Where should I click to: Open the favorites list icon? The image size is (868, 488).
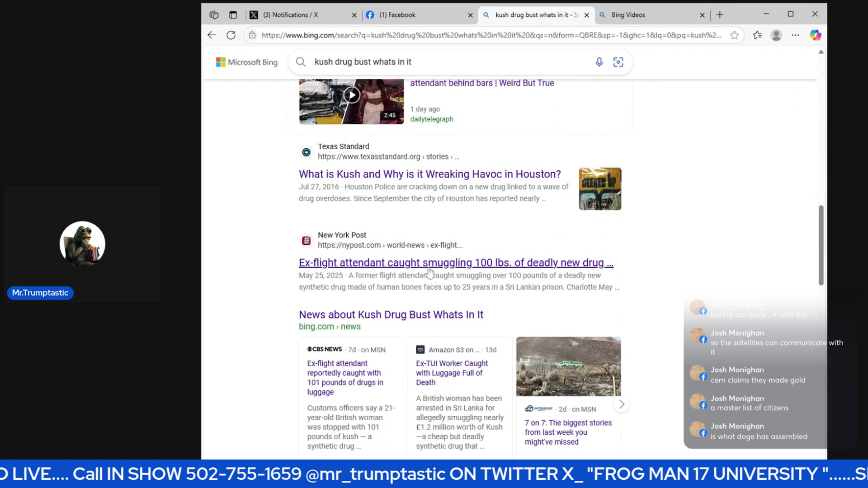point(757,35)
